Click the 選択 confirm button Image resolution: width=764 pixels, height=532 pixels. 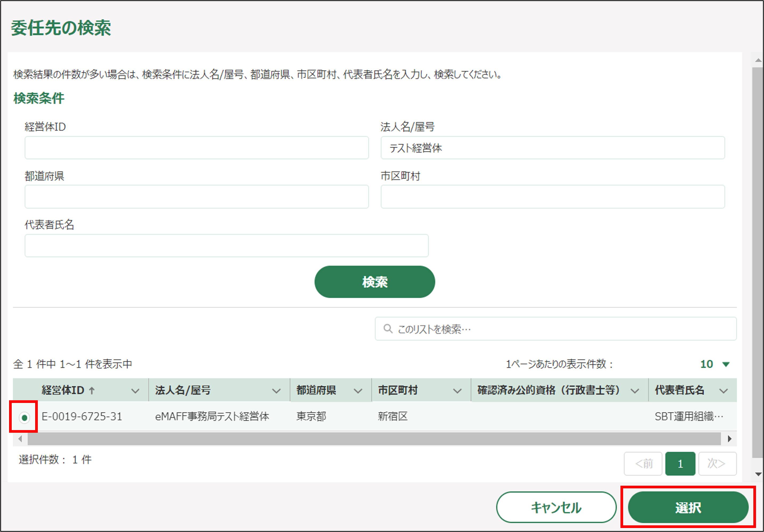coord(688,508)
